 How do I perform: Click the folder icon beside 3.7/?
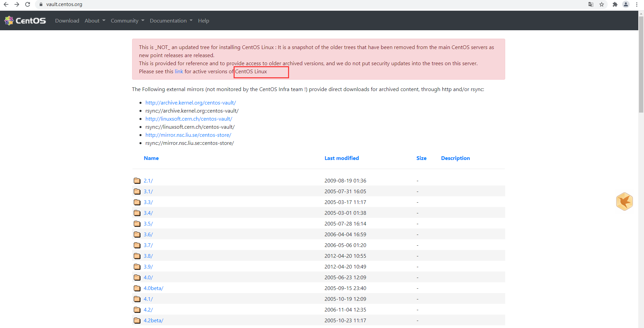click(x=137, y=245)
